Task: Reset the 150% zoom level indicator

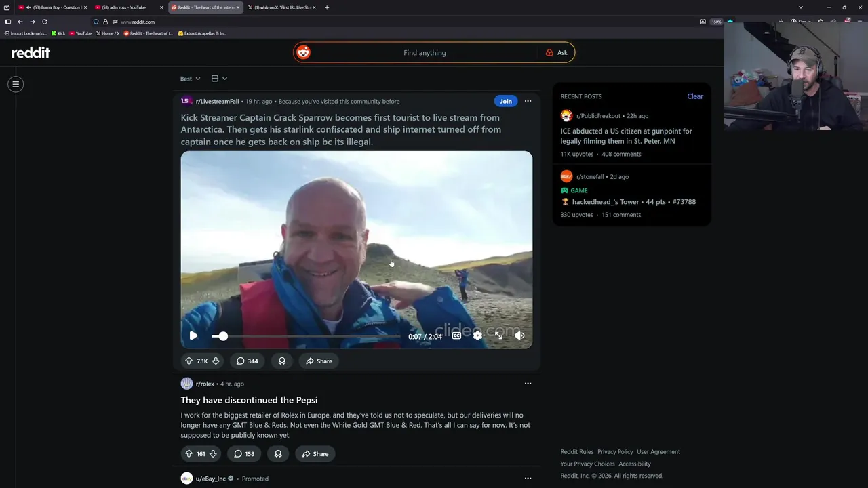Action: tap(716, 22)
